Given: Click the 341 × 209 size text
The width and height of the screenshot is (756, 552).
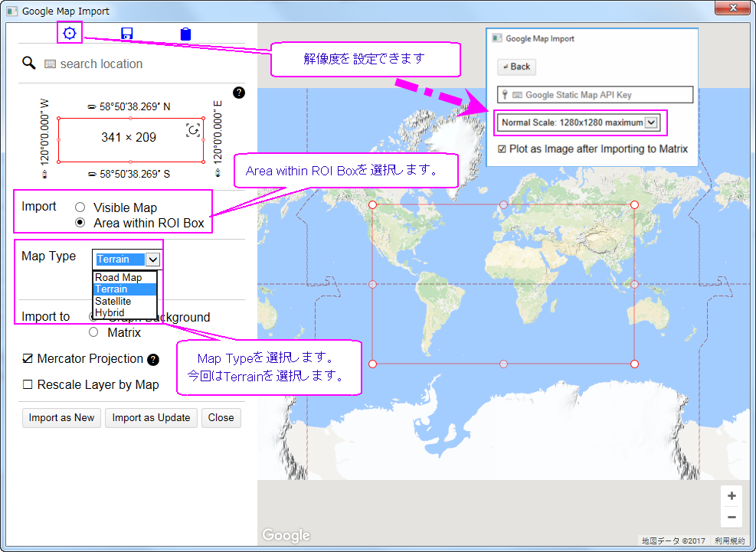Looking at the screenshot, I should tap(128, 137).
